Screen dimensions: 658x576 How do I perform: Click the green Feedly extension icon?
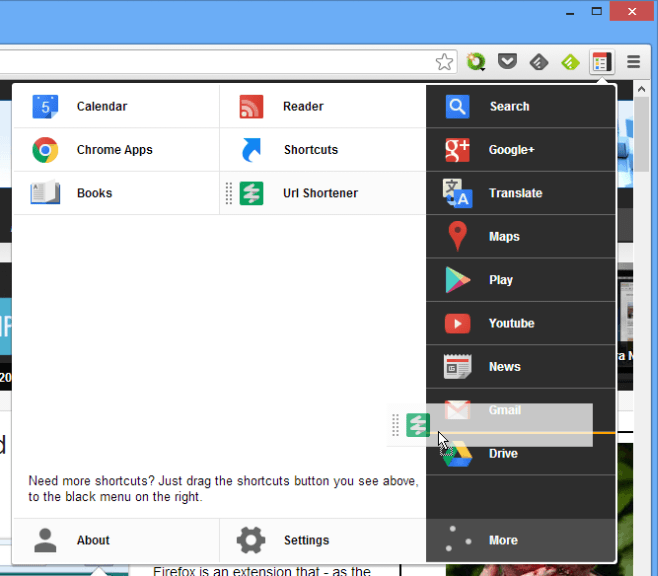570,63
